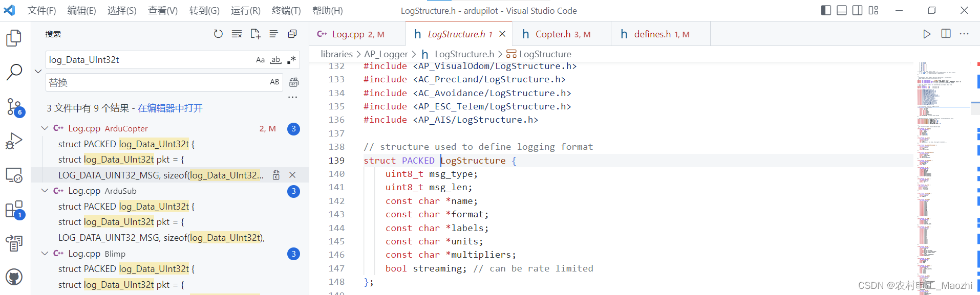The image size is (980, 295).
Task: Collapse all search results
Action: [x=292, y=34]
